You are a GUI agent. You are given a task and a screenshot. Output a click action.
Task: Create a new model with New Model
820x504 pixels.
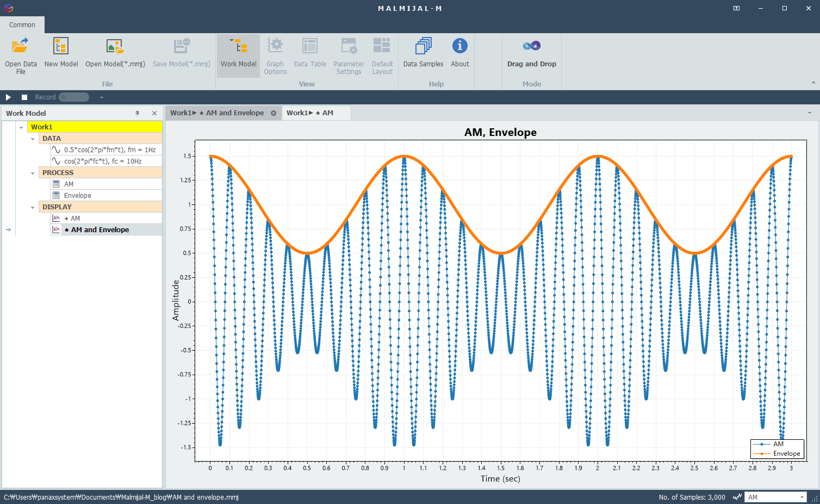point(61,53)
